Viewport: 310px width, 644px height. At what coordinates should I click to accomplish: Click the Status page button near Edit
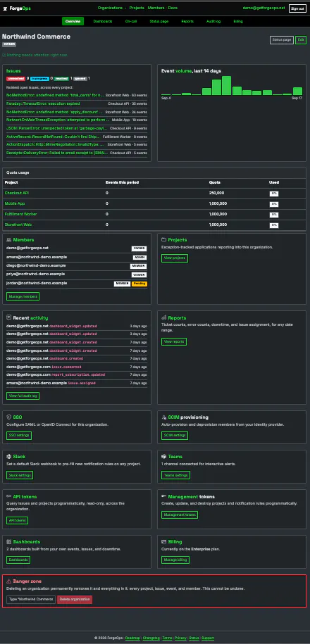(x=282, y=40)
